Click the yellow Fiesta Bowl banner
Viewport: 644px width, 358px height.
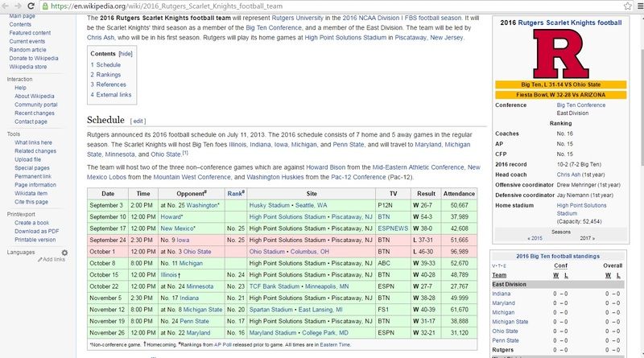click(x=560, y=95)
